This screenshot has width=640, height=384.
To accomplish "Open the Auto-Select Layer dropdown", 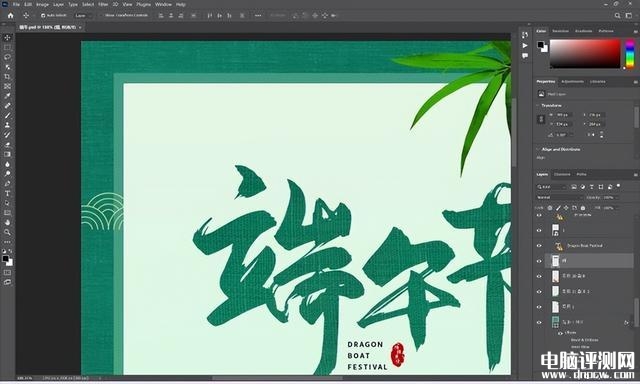I will pos(83,16).
